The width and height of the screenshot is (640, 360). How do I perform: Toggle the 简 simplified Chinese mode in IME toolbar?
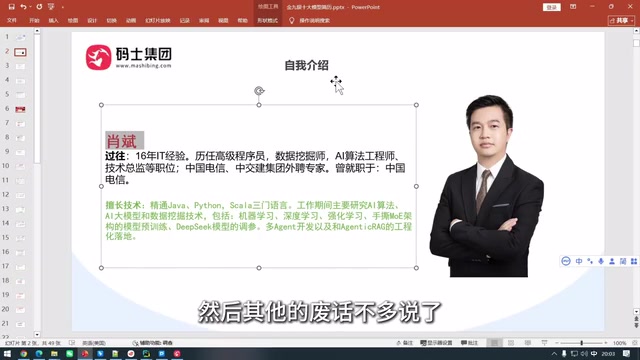pos(623,261)
